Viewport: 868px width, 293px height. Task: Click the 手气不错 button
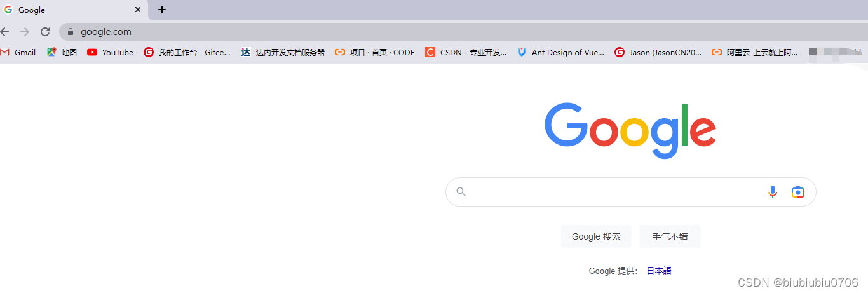[x=670, y=236]
